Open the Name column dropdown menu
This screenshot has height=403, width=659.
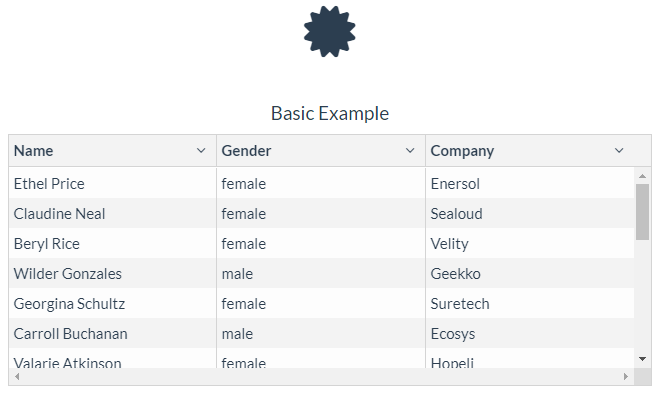(202, 151)
